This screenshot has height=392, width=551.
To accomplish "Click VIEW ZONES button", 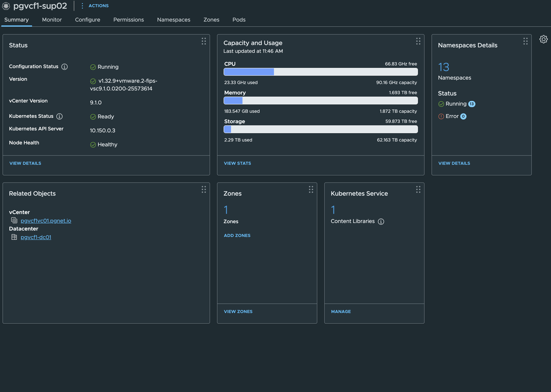I will point(238,311).
